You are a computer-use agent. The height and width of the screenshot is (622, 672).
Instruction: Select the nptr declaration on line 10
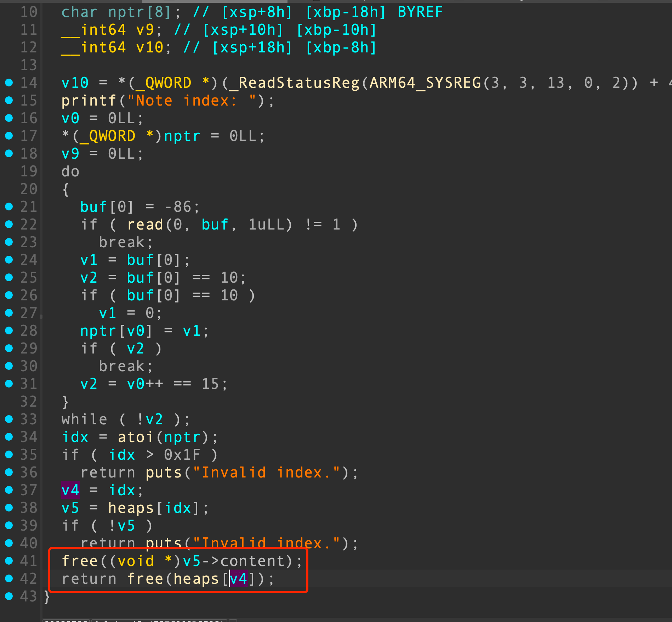coord(141,12)
